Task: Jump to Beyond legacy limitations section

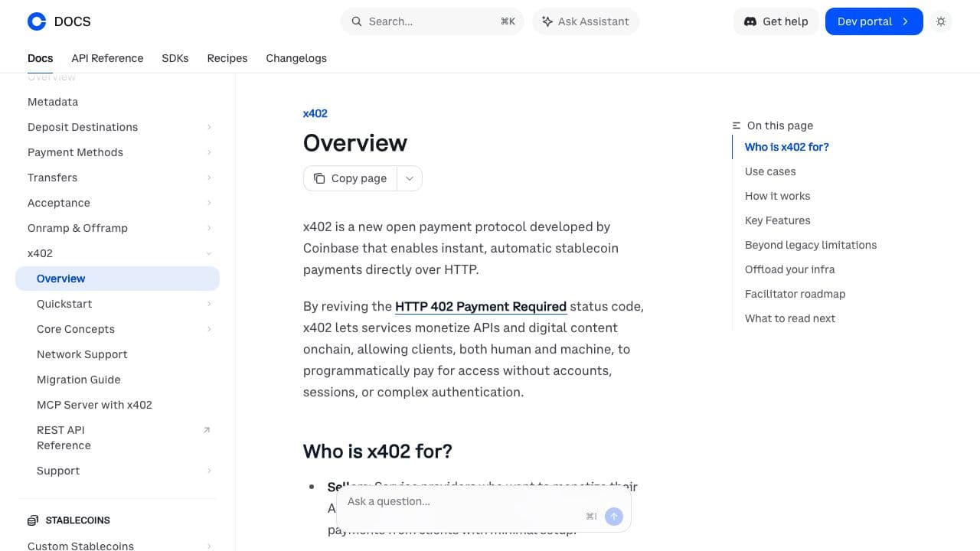Action: [x=811, y=245]
